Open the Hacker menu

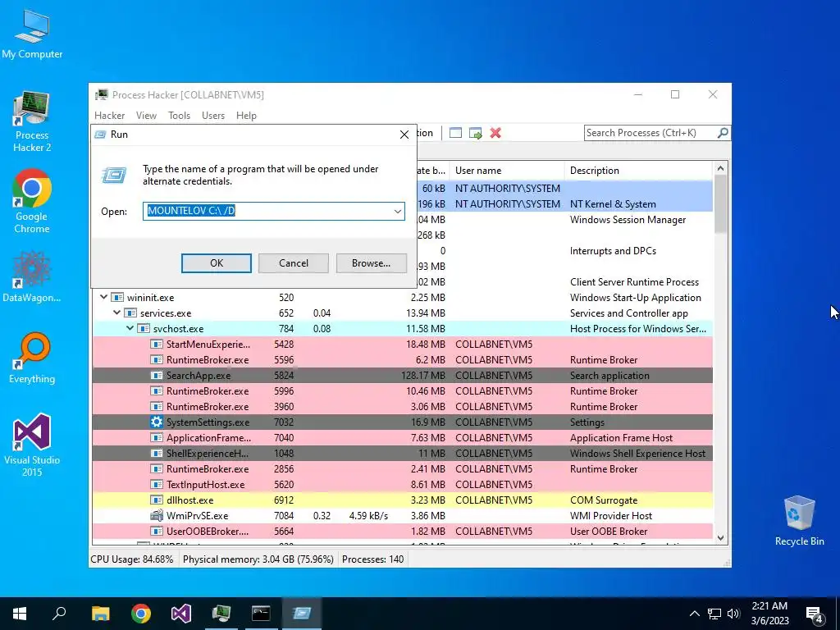click(109, 116)
